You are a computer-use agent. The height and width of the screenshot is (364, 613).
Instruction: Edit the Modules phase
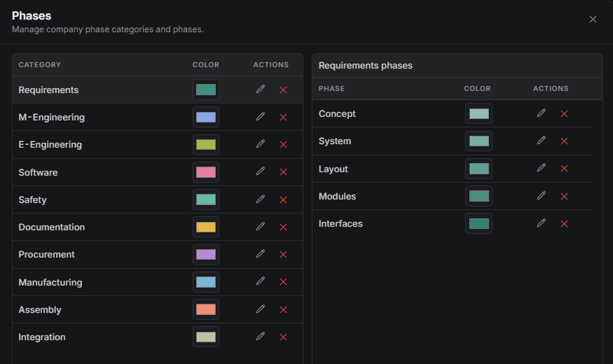click(x=541, y=196)
